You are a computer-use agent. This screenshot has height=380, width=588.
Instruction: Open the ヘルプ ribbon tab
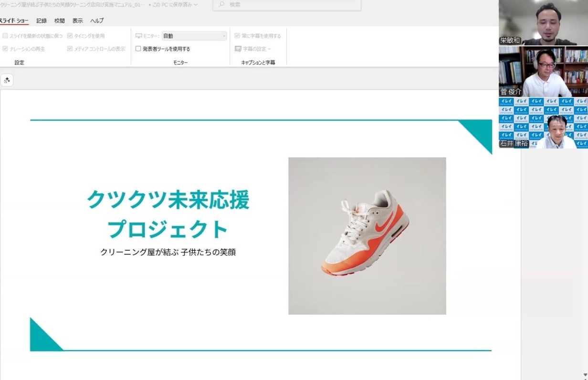[x=97, y=21]
